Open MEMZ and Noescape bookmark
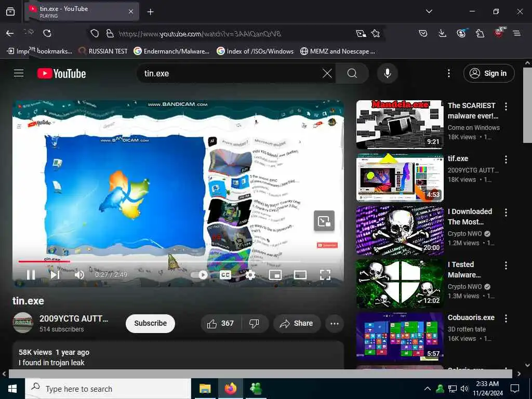Viewport: 532px width, 399px height. pyautogui.click(x=338, y=51)
